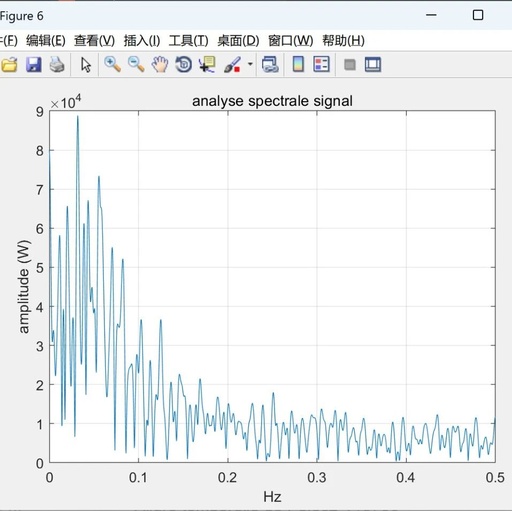Click the plot title 'analyse spectrale signal'

tap(272, 101)
